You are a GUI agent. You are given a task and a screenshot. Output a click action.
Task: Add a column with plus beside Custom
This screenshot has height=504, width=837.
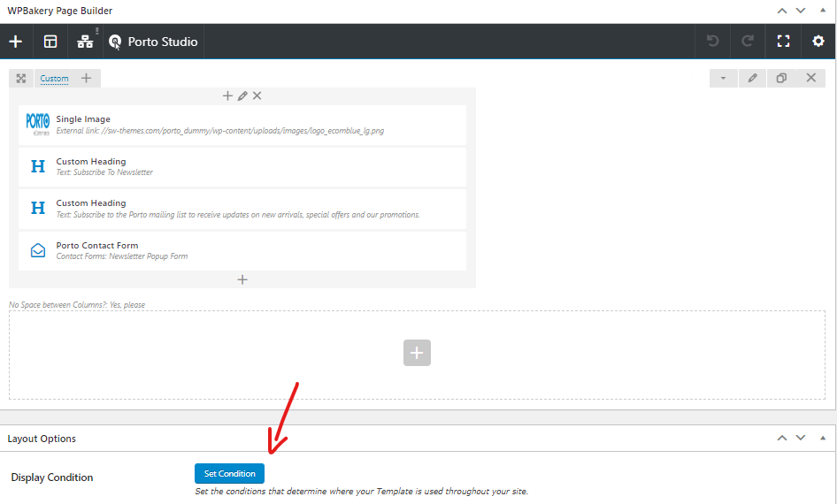pyautogui.click(x=86, y=79)
